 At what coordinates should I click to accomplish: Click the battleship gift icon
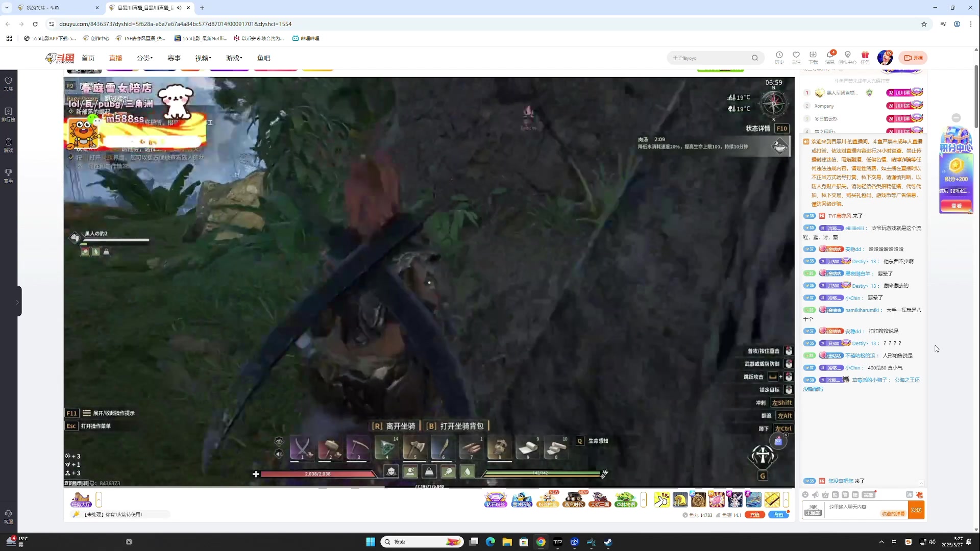(753, 499)
